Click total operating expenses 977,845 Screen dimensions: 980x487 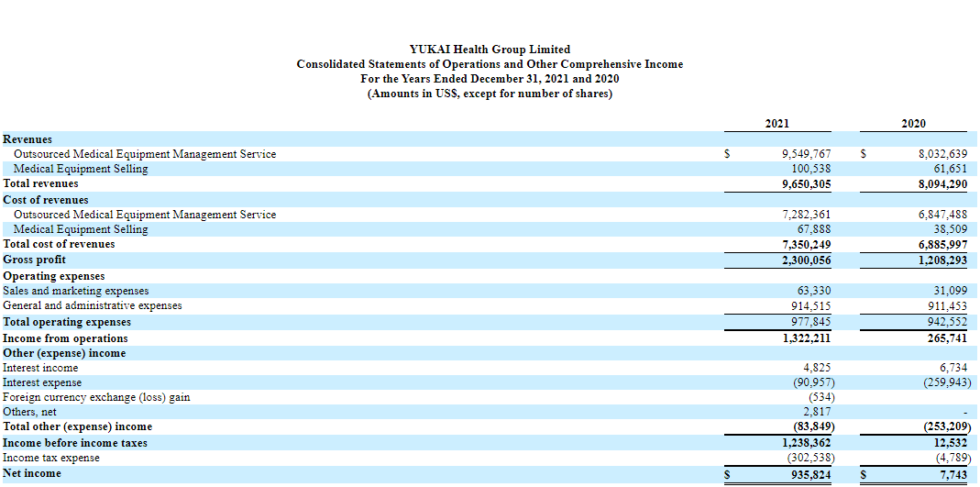coord(811,322)
